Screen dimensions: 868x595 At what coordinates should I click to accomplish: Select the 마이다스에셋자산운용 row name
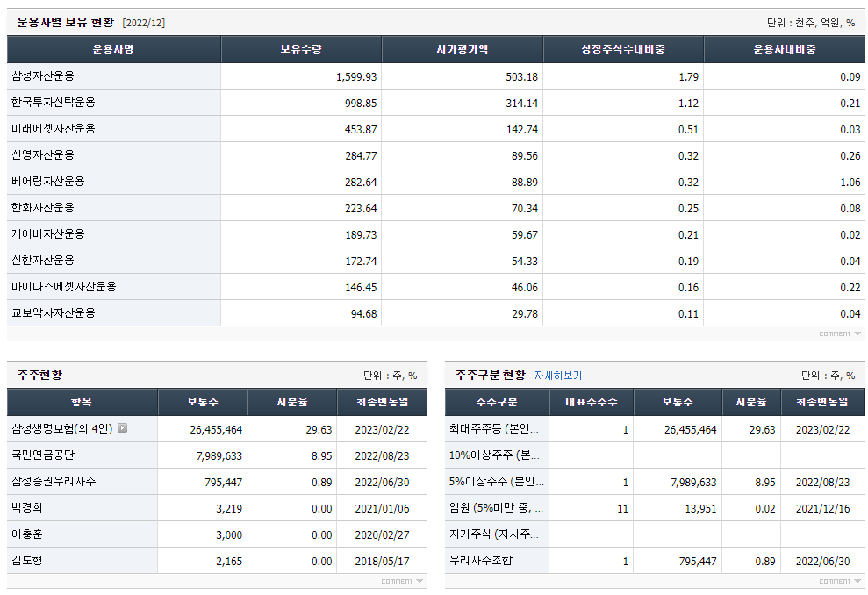(64, 287)
